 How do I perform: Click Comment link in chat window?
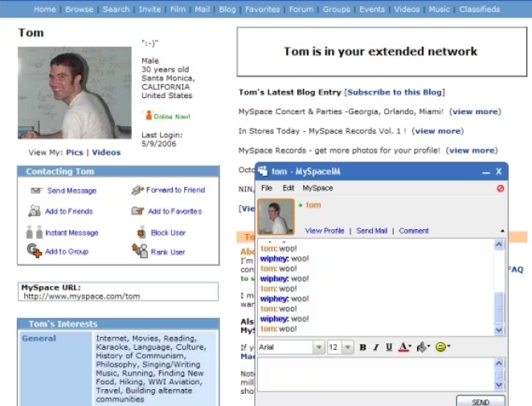pos(414,231)
